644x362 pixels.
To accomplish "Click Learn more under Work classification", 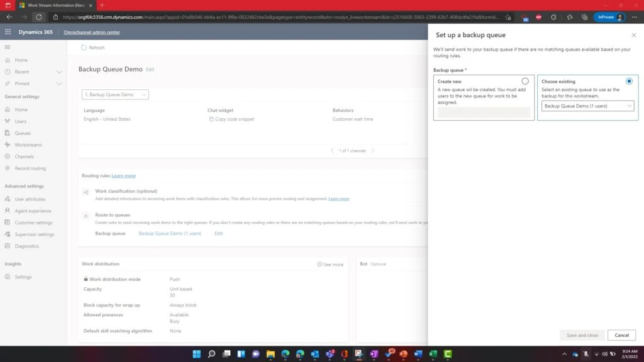I will [339, 199].
